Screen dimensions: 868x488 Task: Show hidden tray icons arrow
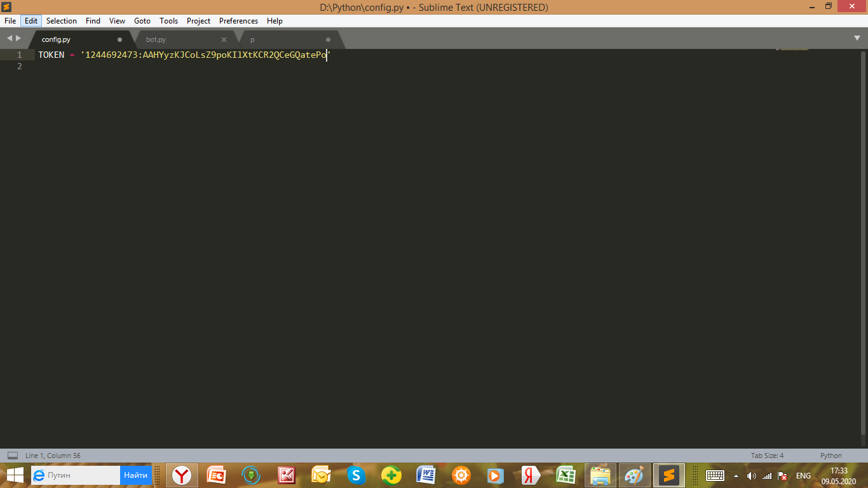pyautogui.click(x=736, y=475)
